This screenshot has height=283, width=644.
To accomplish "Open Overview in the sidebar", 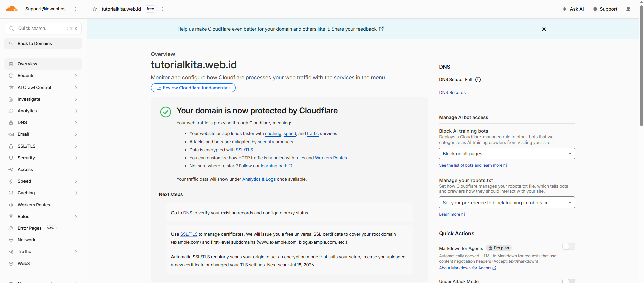I will (43, 64).
